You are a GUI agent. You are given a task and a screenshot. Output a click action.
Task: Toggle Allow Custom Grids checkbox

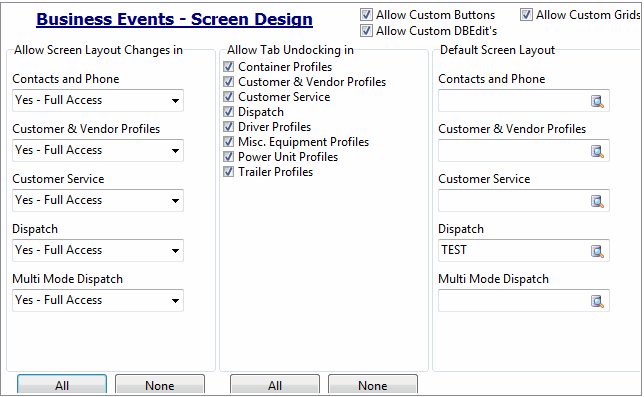[x=526, y=15]
